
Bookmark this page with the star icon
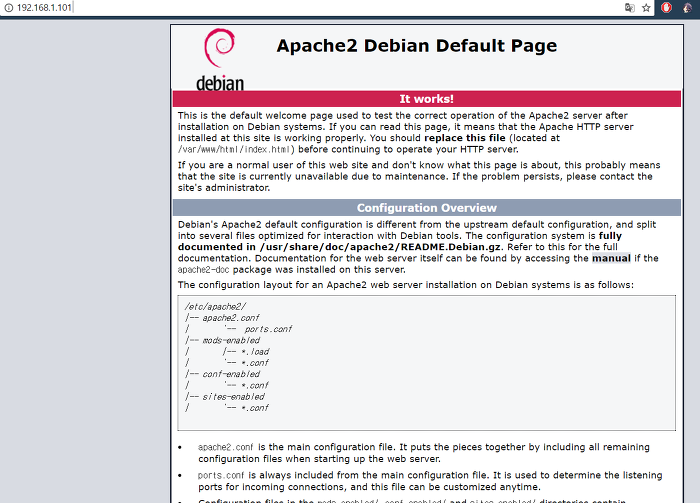click(x=646, y=8)
